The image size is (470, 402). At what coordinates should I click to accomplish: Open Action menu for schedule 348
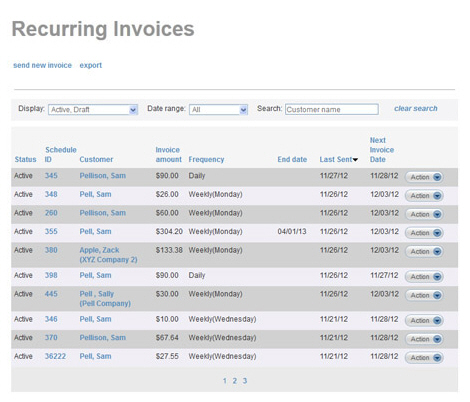pyautogui.click(x=424, y=196)
